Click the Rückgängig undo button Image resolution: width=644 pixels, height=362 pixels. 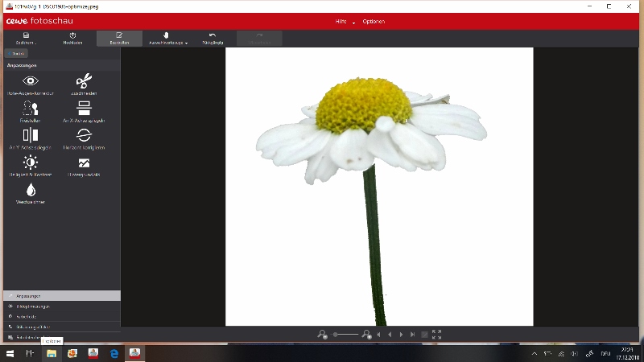point(213,38)
